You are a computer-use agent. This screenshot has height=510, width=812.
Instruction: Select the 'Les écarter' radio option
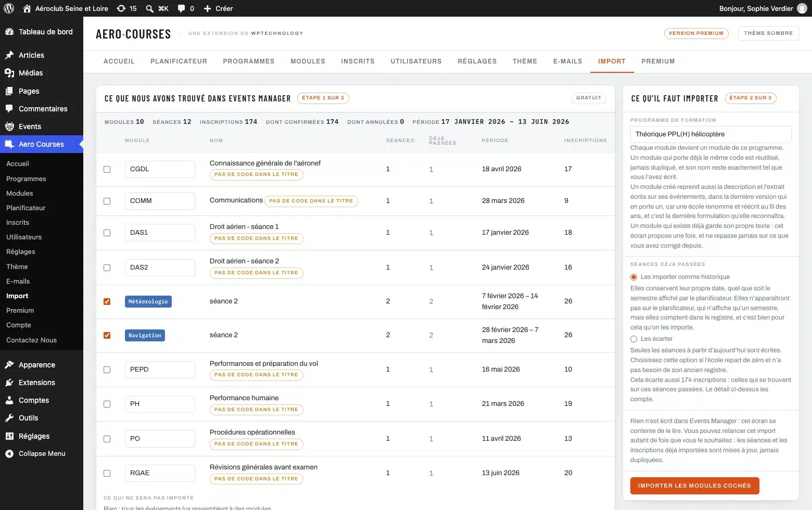pyautogui.click(x=633, y=339)
